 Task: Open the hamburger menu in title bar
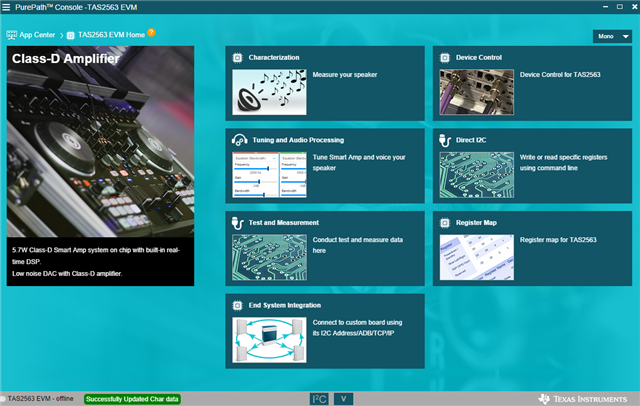coord(6,7)
